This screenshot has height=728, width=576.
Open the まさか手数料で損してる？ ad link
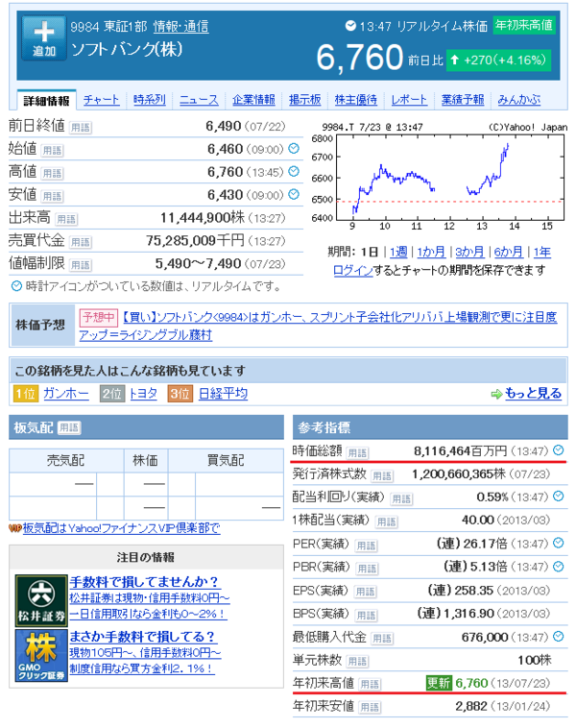[x=142, y=637]
